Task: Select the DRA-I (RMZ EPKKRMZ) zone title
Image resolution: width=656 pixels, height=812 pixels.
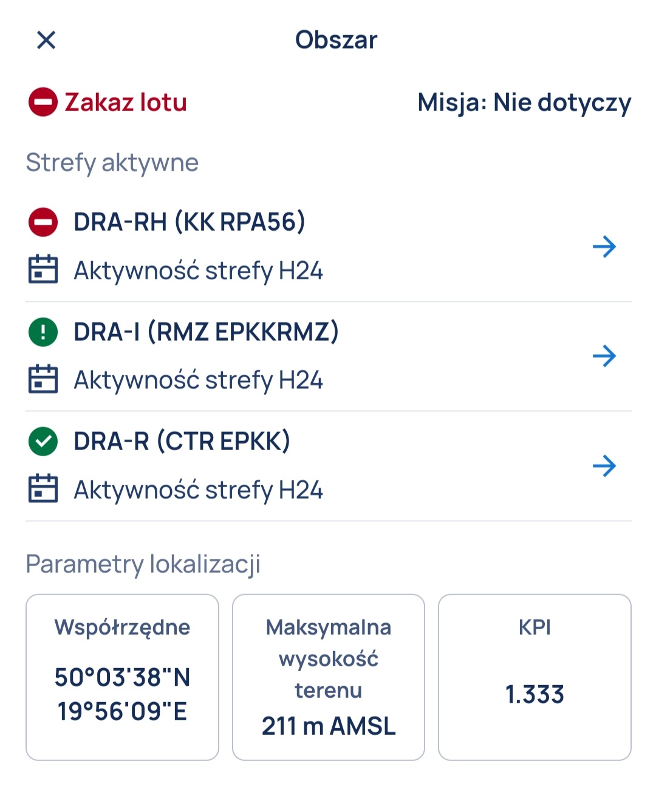Action: (x=206, y=332)
